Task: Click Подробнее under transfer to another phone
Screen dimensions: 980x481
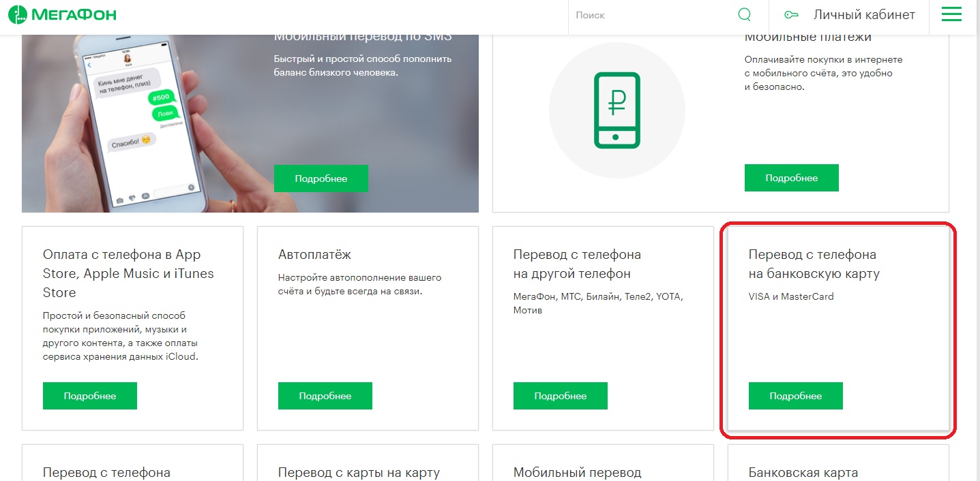Action: pos(560,396)
